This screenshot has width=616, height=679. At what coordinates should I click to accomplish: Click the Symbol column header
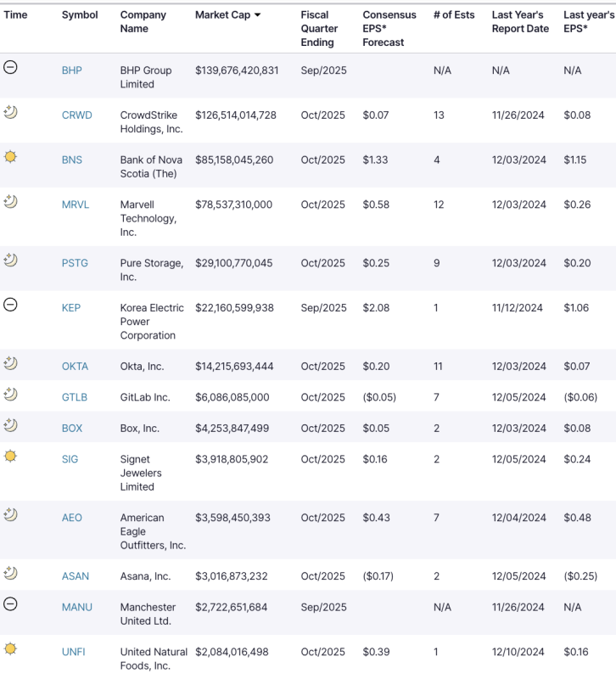tap(80, 15)
